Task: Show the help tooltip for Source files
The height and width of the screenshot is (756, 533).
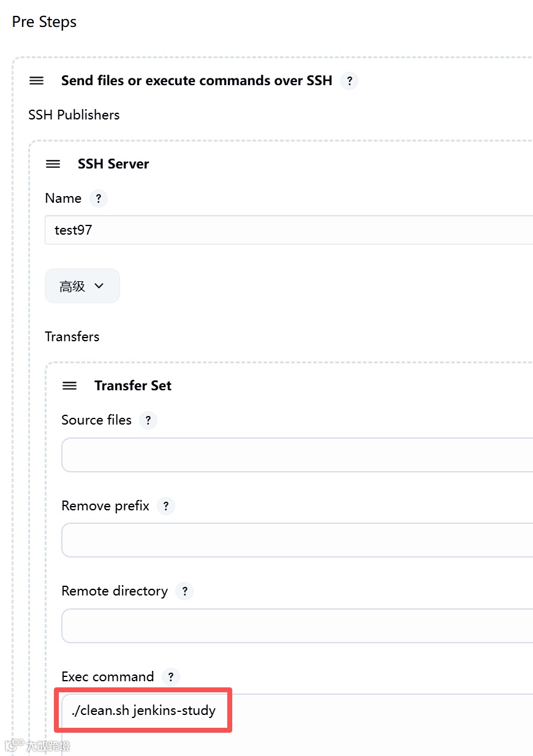Action: click(x=148, y=420)
